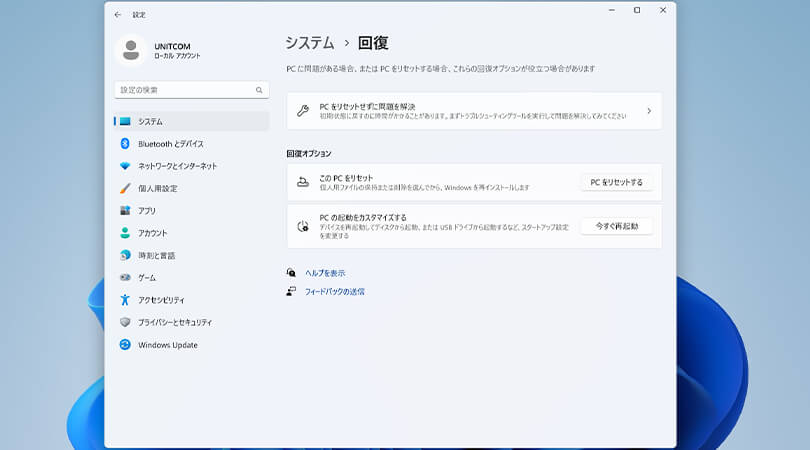Image resolution: width=810 pixels, height=450 pixels.
Task: Click the 設定の検索 search field
Action: coord(192,90)
